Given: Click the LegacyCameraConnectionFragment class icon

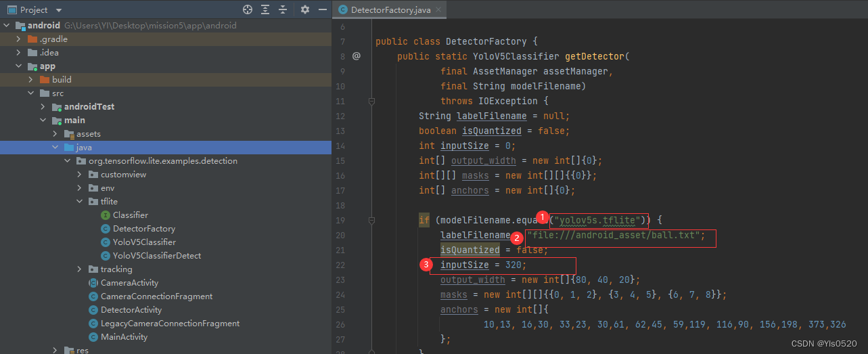Looking at the screenshot, I should (93, 324).
